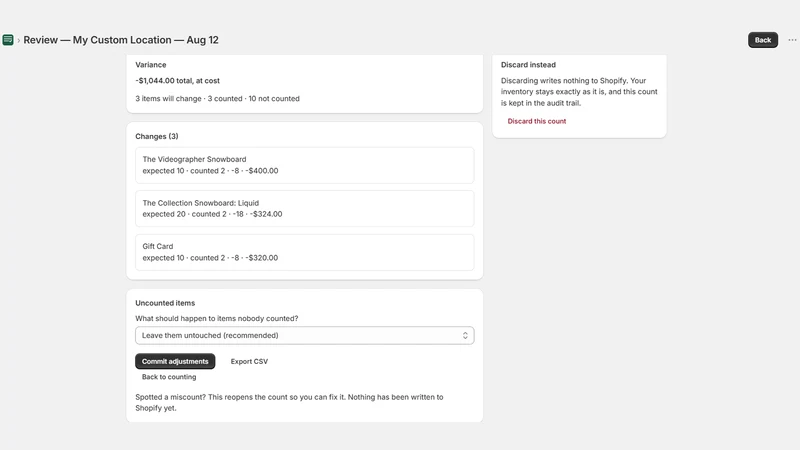Select The Collection Snowboard: Liquid row
Viewport: 800px width, 450px height.
[305, 209]
